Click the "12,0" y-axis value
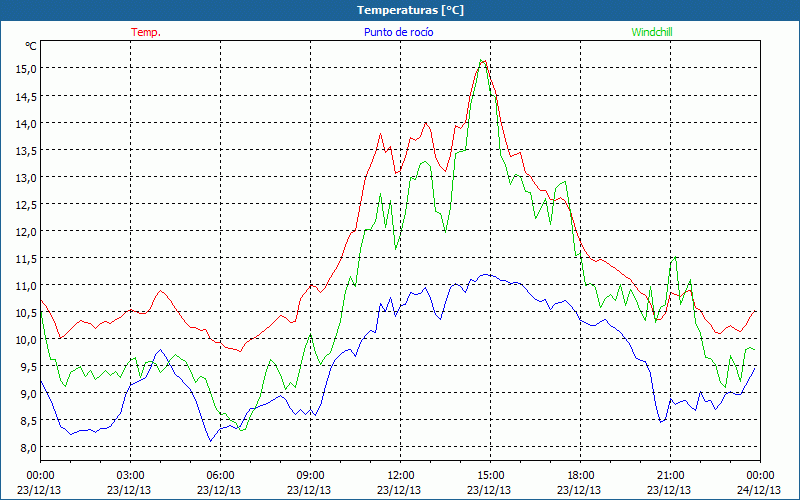This screenshot has width=800, height=500. tap(26, 231)
